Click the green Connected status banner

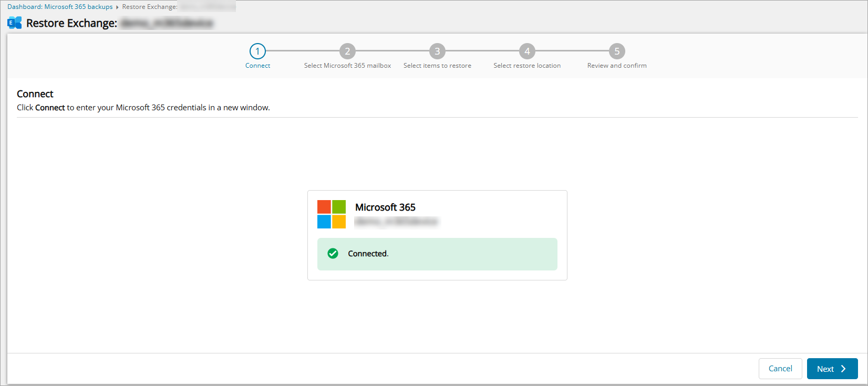[x=437, y=254]
